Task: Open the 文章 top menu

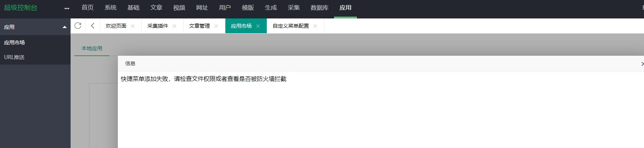Action: coord(156,8)
